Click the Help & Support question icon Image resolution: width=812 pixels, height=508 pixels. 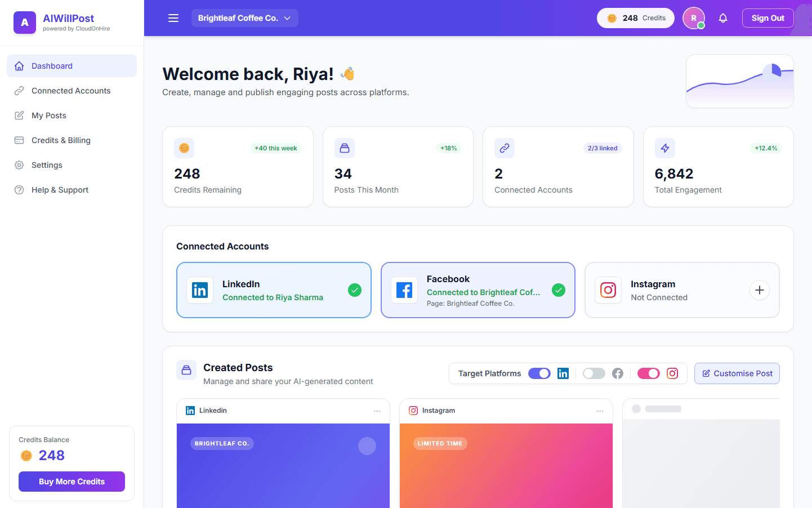pyautogui.click(x=19, y=190)
